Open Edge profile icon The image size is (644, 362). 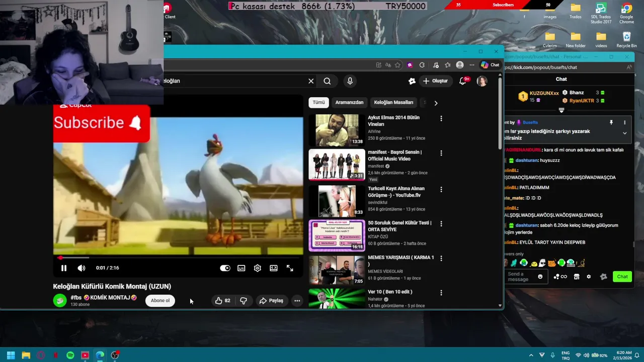click(460, 65)
